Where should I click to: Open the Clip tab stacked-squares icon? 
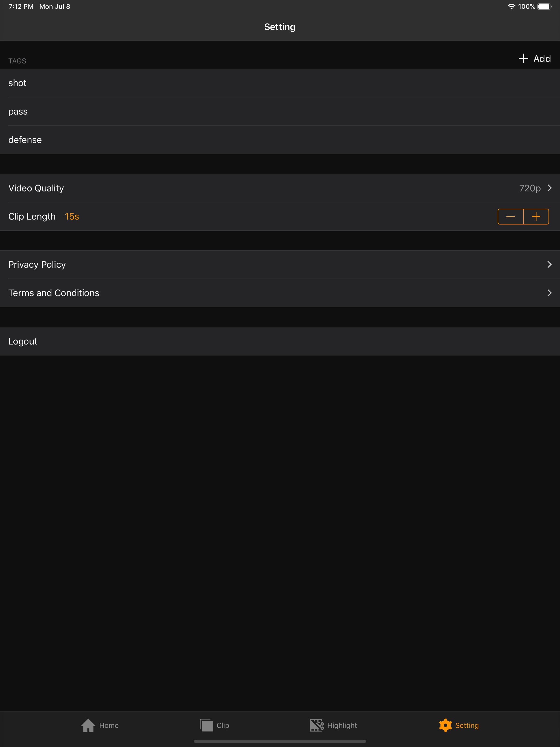click(x=206, y=725)
